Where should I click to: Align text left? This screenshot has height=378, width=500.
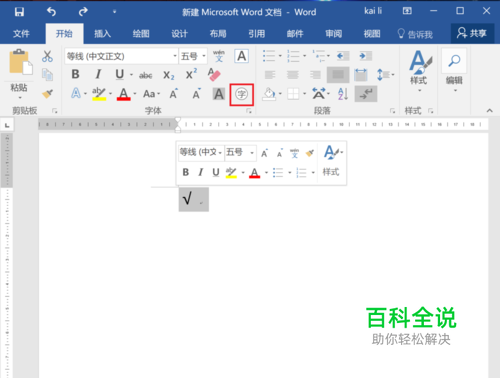tap(270, 75)
